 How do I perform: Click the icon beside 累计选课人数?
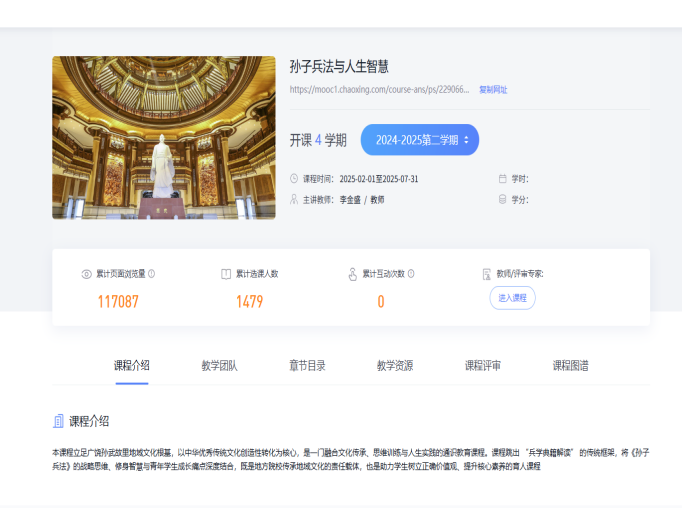[225, 273]
